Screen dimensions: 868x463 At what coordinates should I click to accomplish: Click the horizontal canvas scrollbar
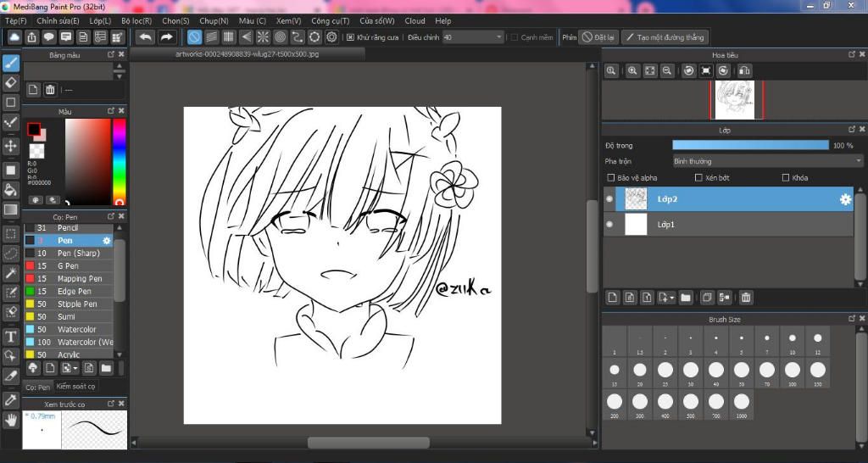(x=368, y=443)
